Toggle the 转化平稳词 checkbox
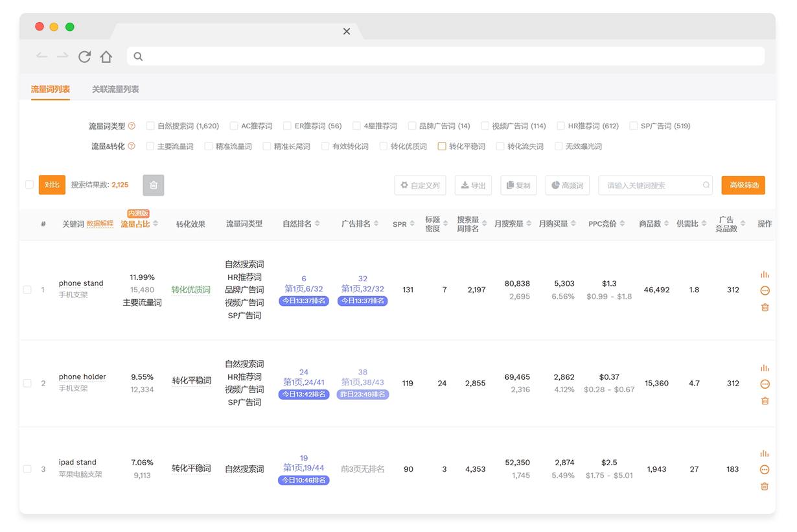The image size is (797, 532). pos(442,146)
